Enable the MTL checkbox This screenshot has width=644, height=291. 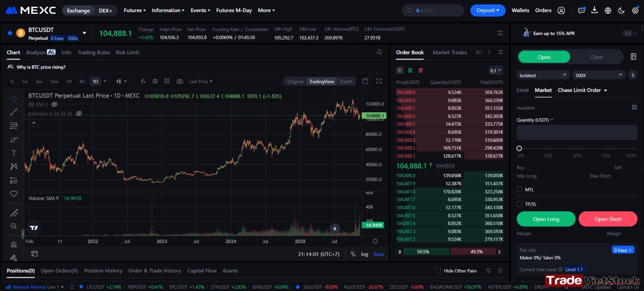pyautogui.click(x=519, y=189)
